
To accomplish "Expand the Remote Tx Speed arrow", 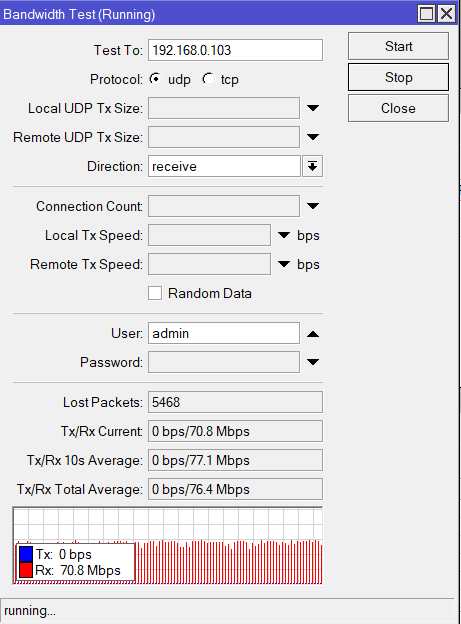I will coord(283,264).
